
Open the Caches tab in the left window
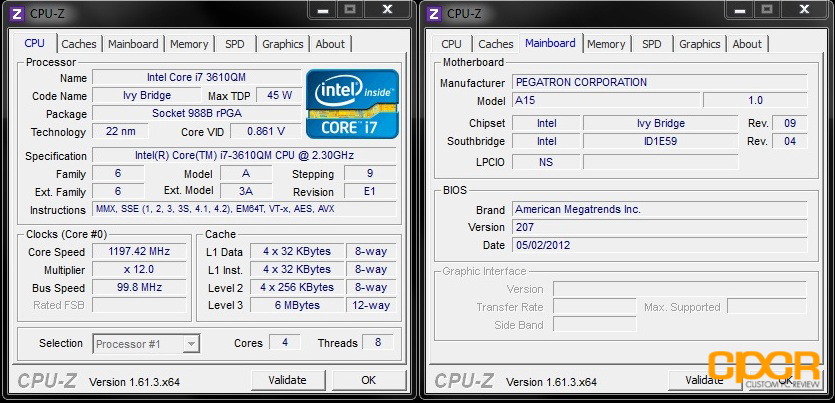79,44
